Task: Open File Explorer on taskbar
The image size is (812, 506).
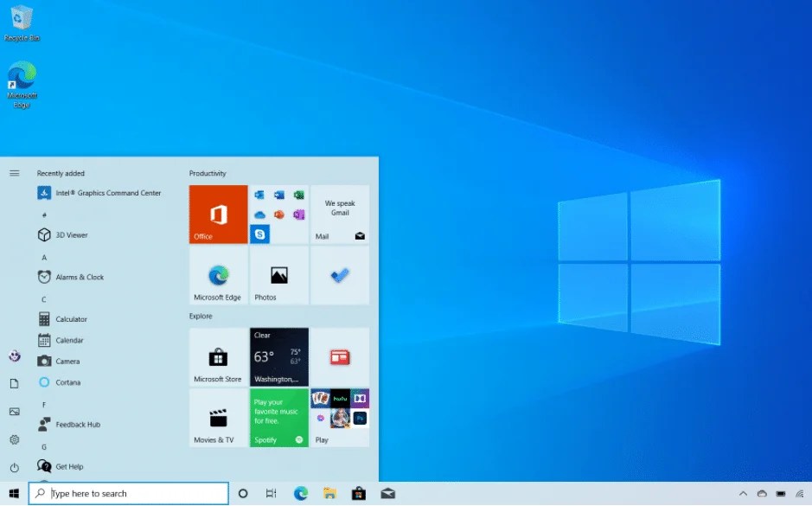Action: [329, 494]
